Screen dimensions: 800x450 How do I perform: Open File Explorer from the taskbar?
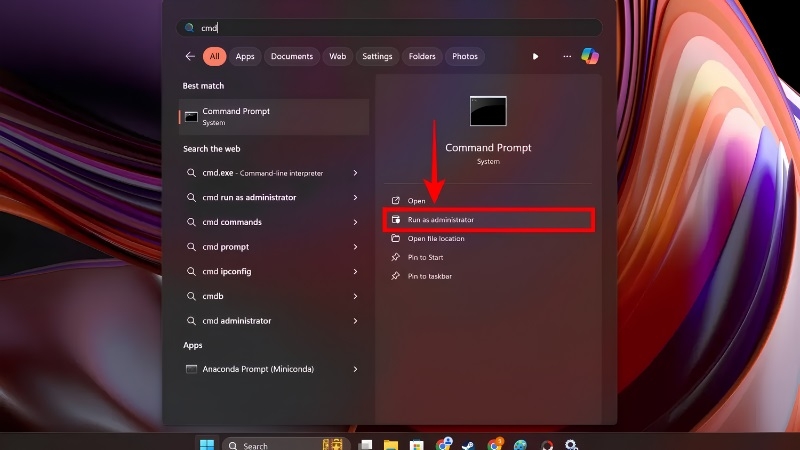click(x=391, y=445)
